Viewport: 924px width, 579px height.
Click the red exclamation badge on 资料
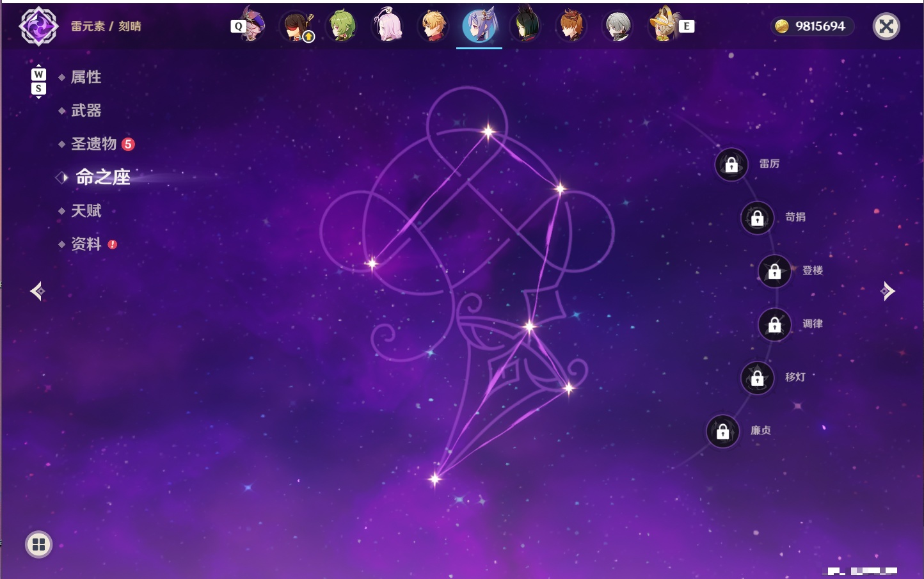(113, 244)
